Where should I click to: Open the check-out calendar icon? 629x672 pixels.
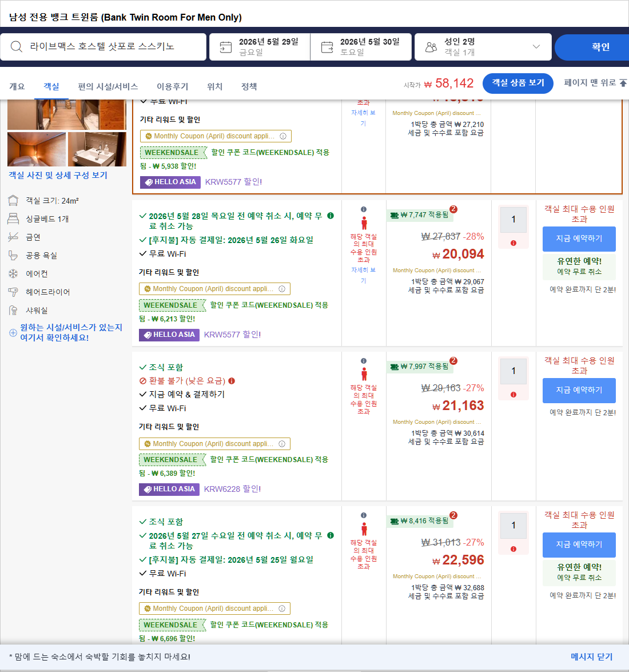(x=327, y=47)
